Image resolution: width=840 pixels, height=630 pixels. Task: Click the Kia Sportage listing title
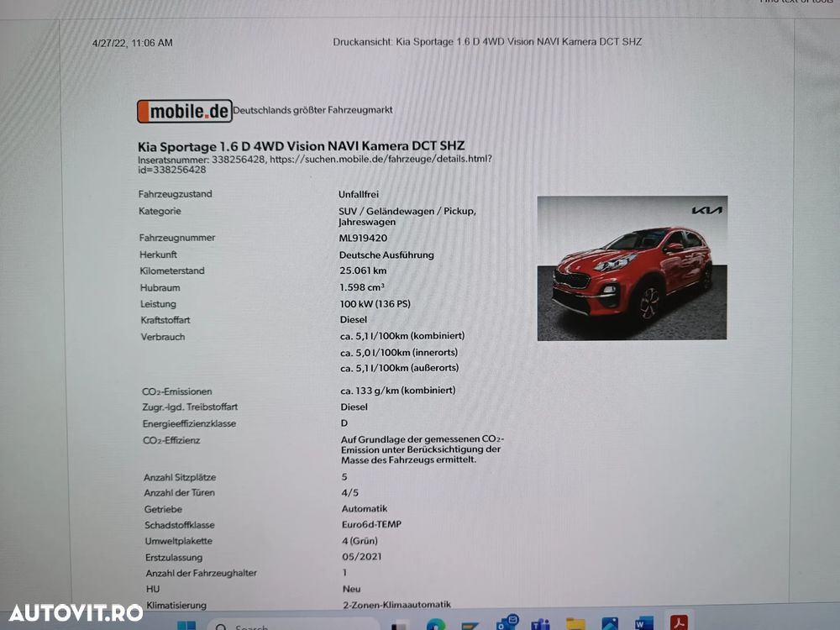point(301,145)
